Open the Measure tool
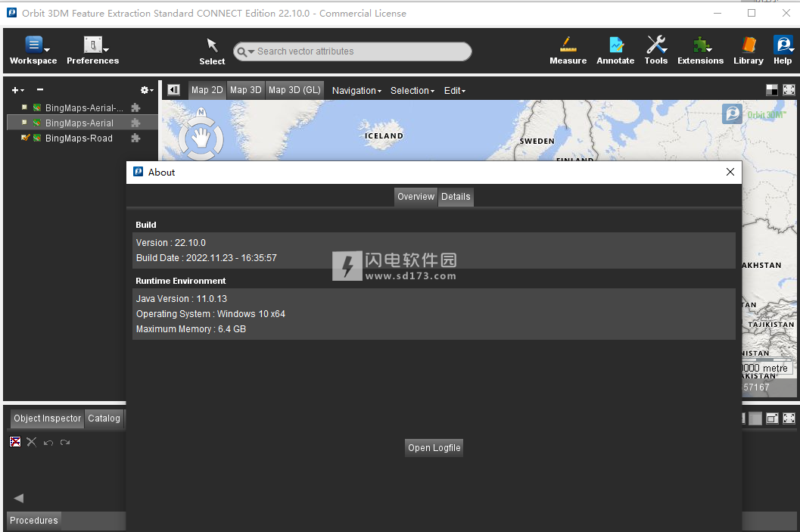 pyautogui.click(x=568, y=45)
